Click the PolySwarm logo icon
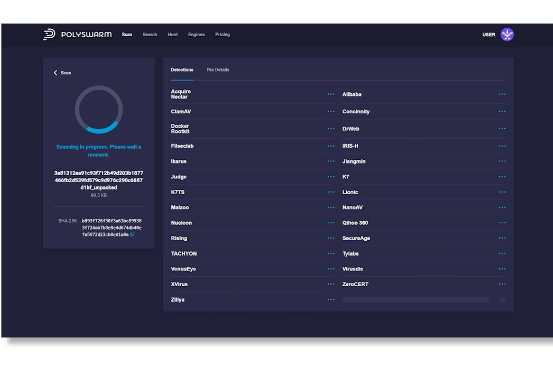The image size is (553, 367). coord(49,34)
